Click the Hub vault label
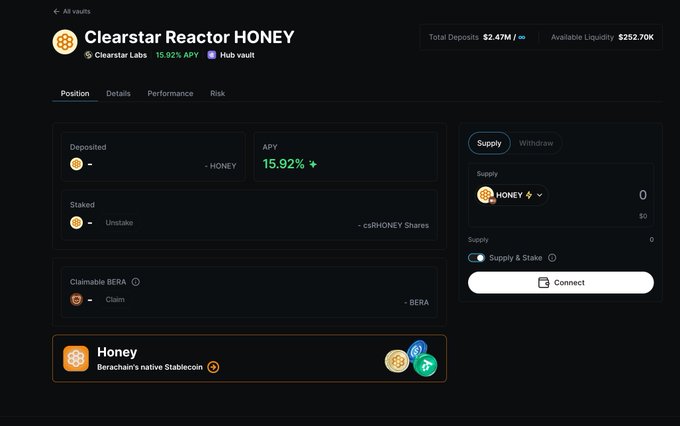The height and width of the screenshot is (426, 680). [x=237, y=55]
